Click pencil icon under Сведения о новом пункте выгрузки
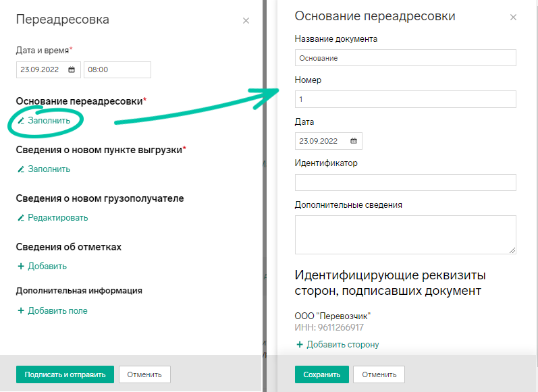The height and width of the screenshot is (392, 538). pos(21,169)
